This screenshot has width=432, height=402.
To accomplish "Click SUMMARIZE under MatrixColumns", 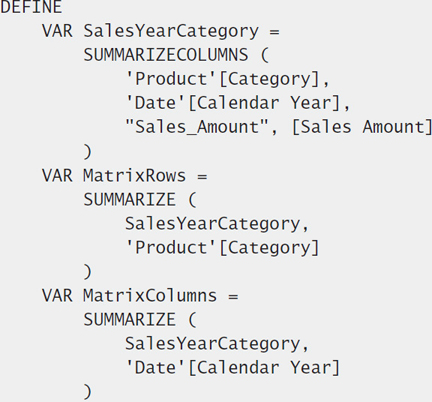I will click(129, 319).
